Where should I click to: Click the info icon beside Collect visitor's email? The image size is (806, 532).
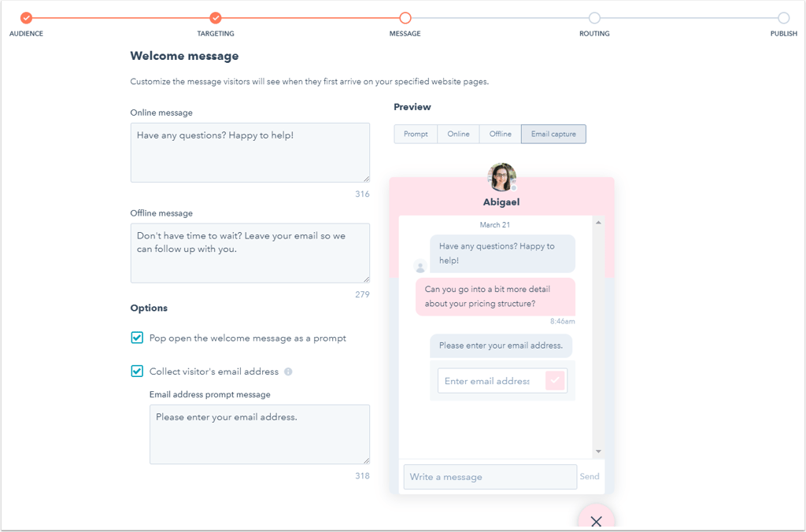click(288, 371)
